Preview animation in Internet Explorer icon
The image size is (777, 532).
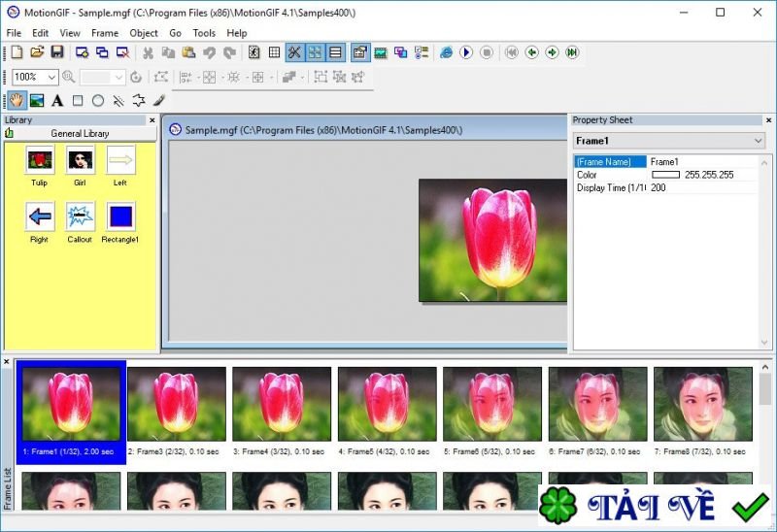click(446, 52)
